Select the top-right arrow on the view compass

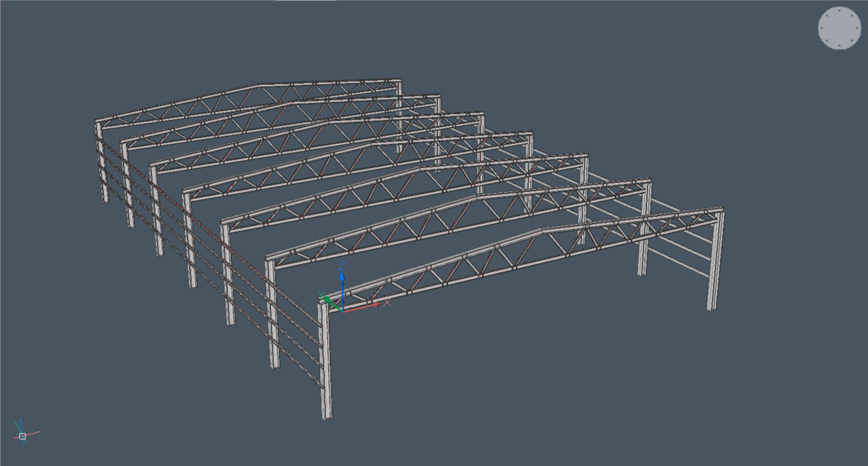(853, 16)
